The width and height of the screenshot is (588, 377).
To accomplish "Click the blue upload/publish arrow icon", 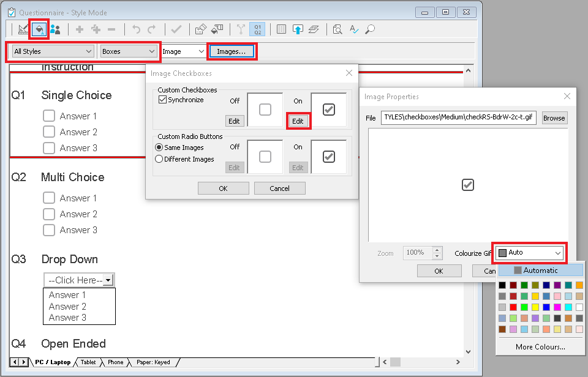I will (297, 29).
